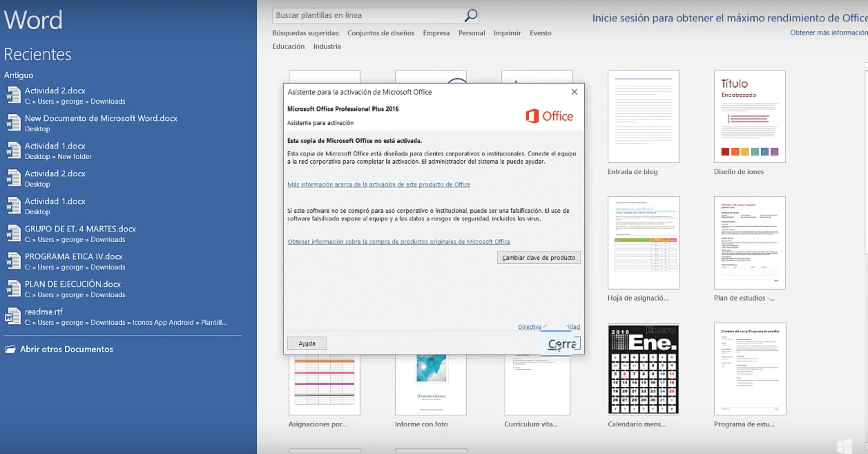Click the Word icon next to PROGRAMA ETICA IV.docx
The width and height of the screenshot is (868, 454).
(13, 261)
